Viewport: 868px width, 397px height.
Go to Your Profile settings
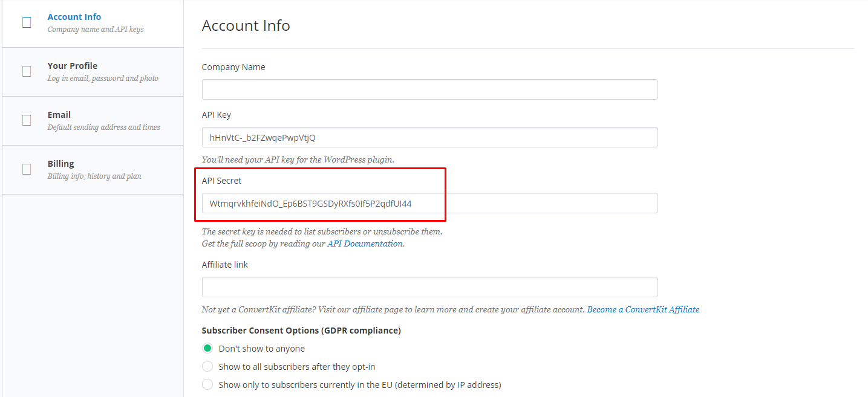[93, 72]
